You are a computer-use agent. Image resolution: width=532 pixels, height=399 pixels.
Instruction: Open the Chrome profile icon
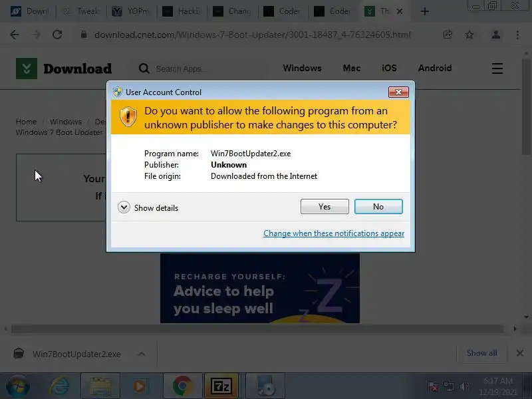(x=495, y=35)
